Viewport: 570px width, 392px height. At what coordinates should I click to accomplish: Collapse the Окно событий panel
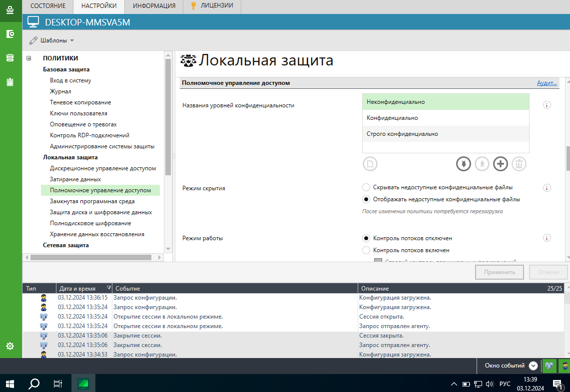533,366
